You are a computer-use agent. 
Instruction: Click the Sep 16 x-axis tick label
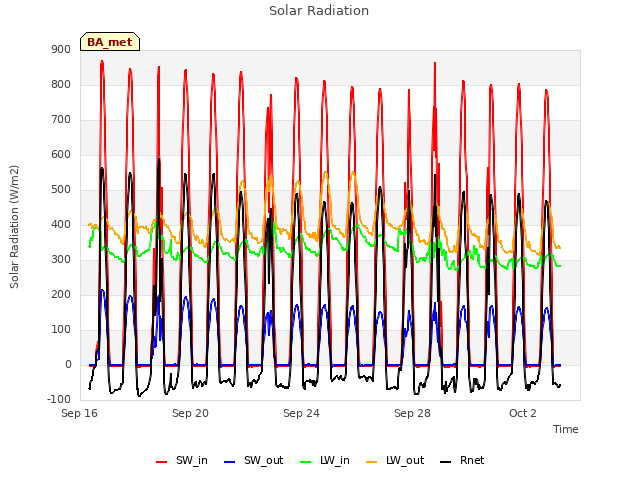point(80,413)
